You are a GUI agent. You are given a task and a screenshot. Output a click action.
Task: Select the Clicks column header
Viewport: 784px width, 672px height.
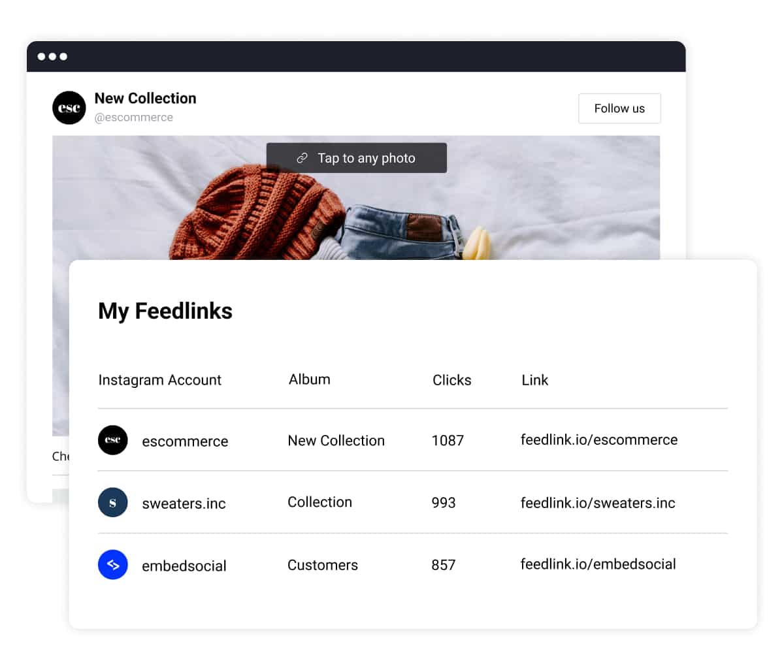(x=452, y=380)
